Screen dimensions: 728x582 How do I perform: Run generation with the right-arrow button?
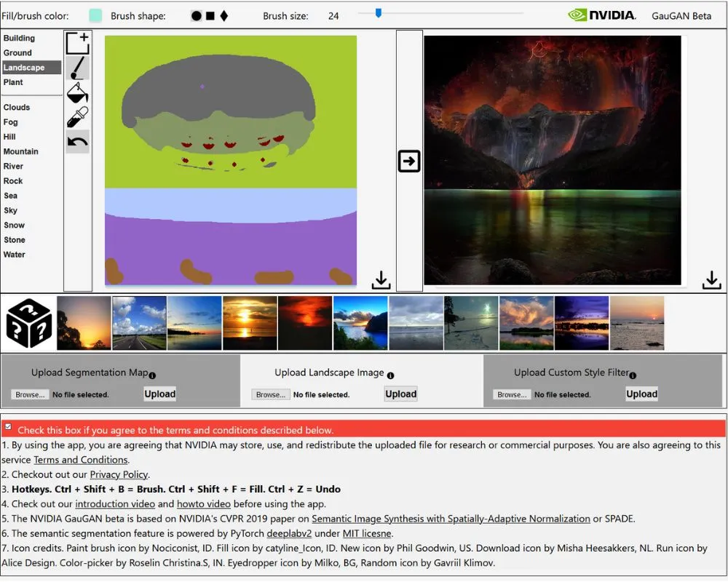click(409, 161)
